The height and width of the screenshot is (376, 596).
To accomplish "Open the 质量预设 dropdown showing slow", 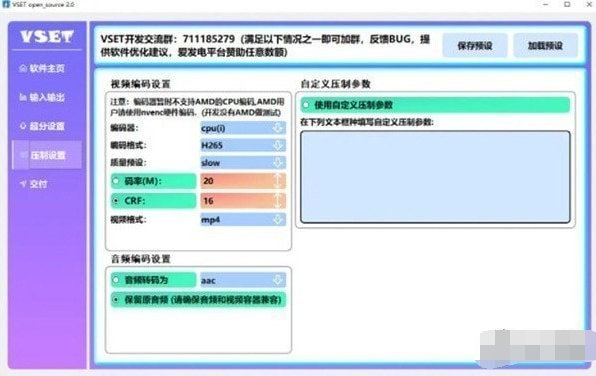I will [x=243, y=163].
